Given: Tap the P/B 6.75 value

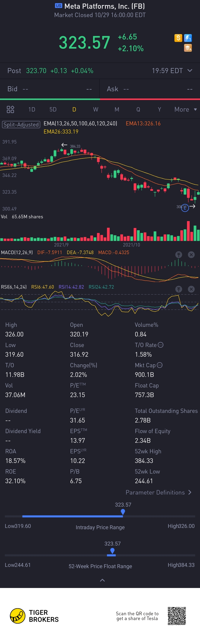Looking at the screenshot, I should point(76,481).
